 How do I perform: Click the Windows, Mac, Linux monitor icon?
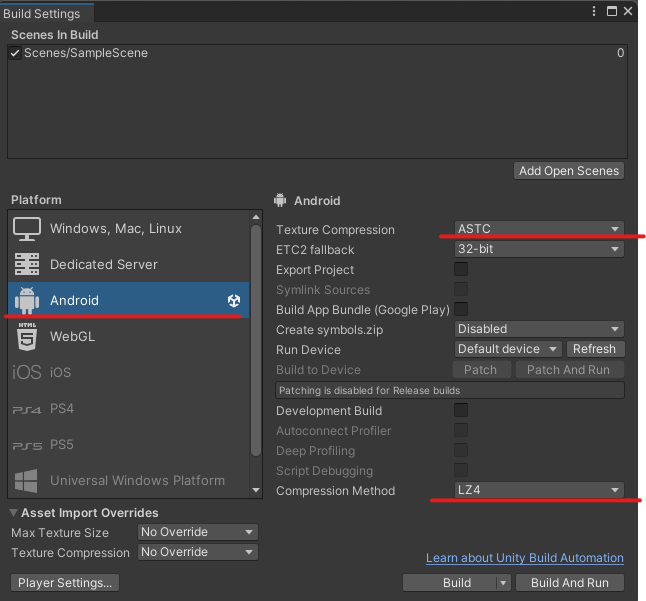27,229
